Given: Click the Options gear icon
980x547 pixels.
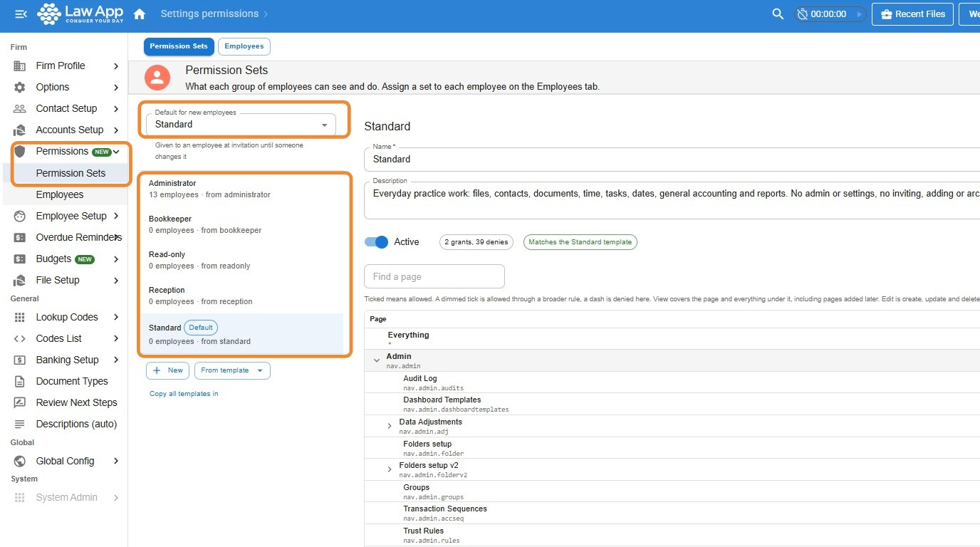Looking at the screenshot, I should (x=20, y=88).
